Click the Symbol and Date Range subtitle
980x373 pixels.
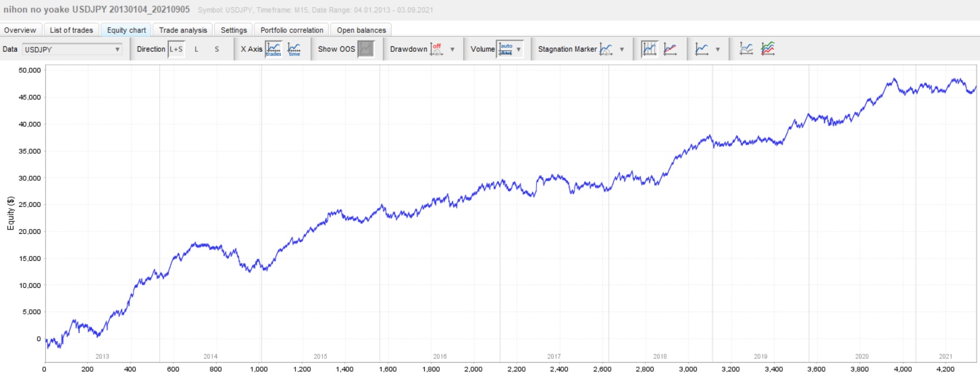click(316, 10)
